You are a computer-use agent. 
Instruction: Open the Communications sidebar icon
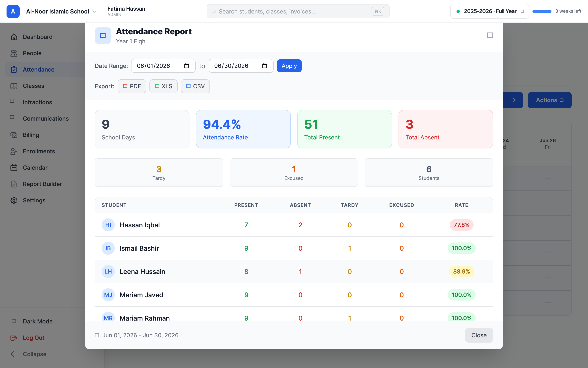click(x=12, y=117)
